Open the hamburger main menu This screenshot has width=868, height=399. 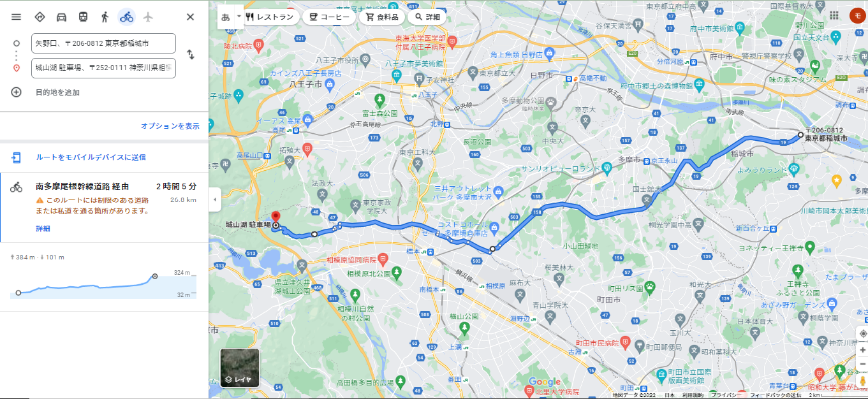pos(17,17)
